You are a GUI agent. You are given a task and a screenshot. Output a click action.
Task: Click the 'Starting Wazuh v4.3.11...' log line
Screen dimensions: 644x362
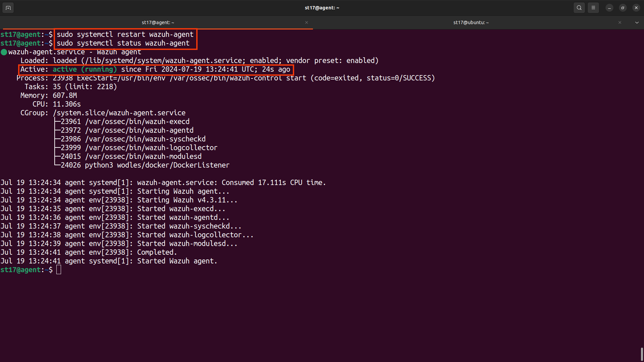[x=119, y=200]
